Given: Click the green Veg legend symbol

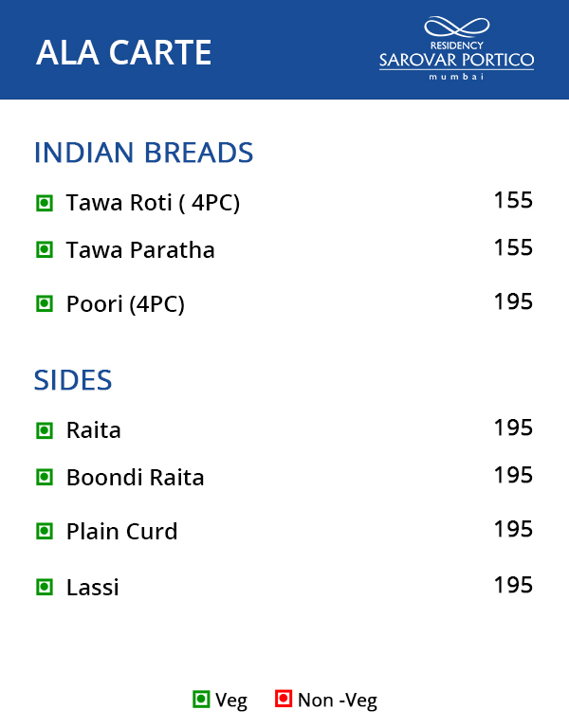Looking at the screenshot, I should (x=201, y=700).
